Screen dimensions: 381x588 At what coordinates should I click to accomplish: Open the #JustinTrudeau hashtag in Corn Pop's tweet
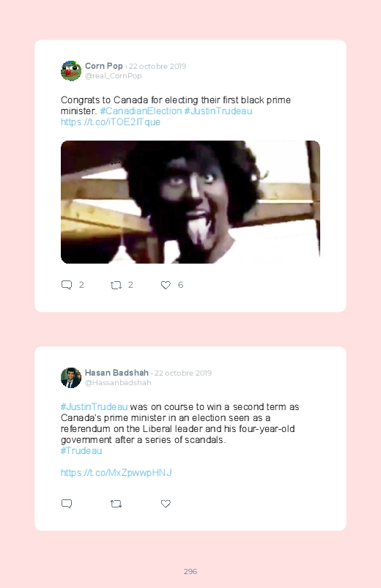coord(218,111)
